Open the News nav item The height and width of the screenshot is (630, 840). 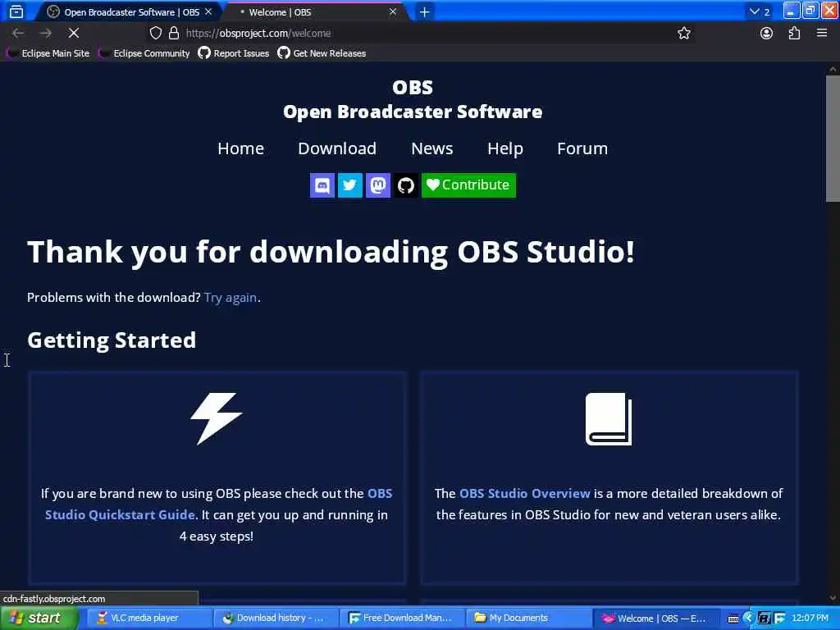point(431,148)
